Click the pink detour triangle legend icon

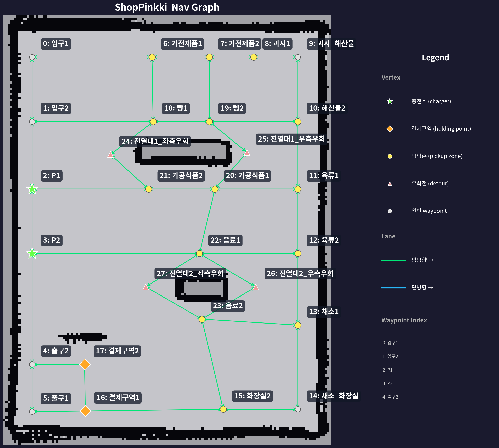coord(390,184)
